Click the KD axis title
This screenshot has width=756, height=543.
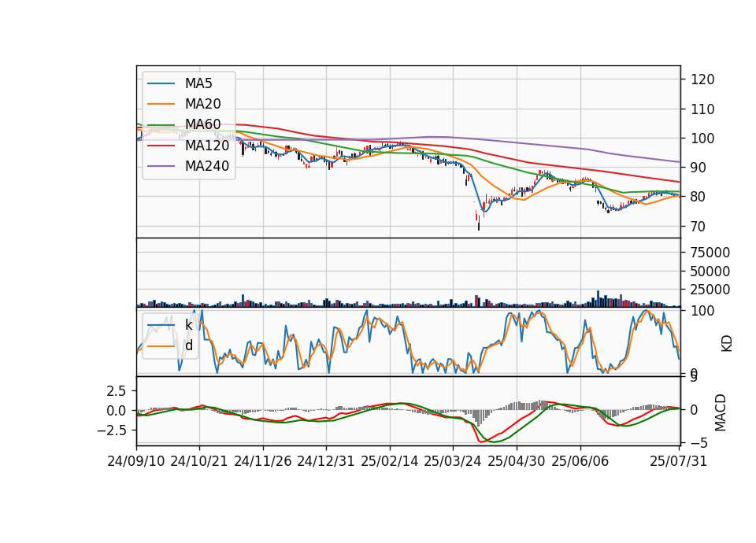pos(727,343)
